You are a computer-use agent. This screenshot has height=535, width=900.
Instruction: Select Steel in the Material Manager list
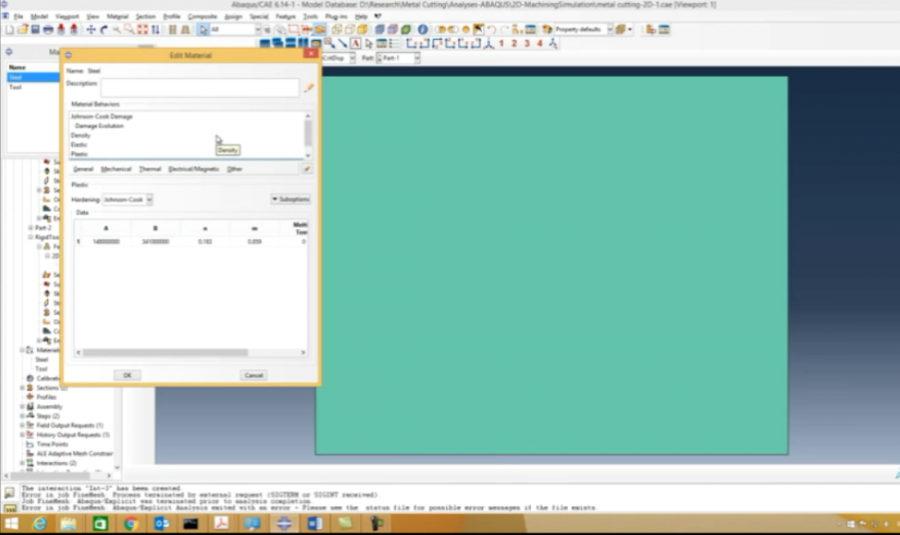point(33,77)
